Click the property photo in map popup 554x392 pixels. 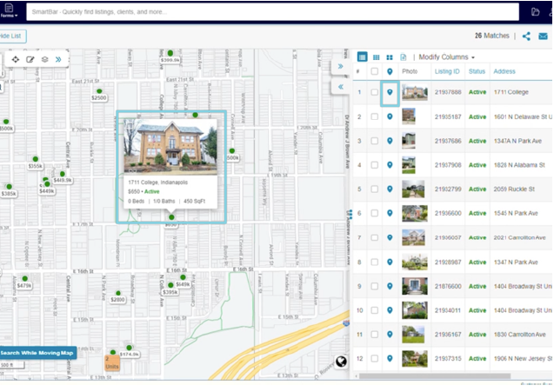(x=170, y=147)
